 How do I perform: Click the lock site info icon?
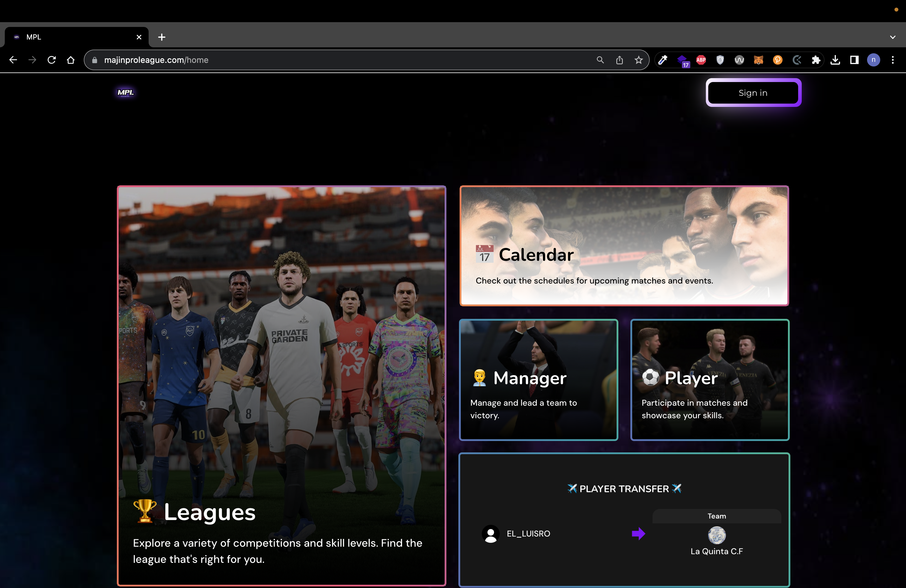tap(95, 60)
